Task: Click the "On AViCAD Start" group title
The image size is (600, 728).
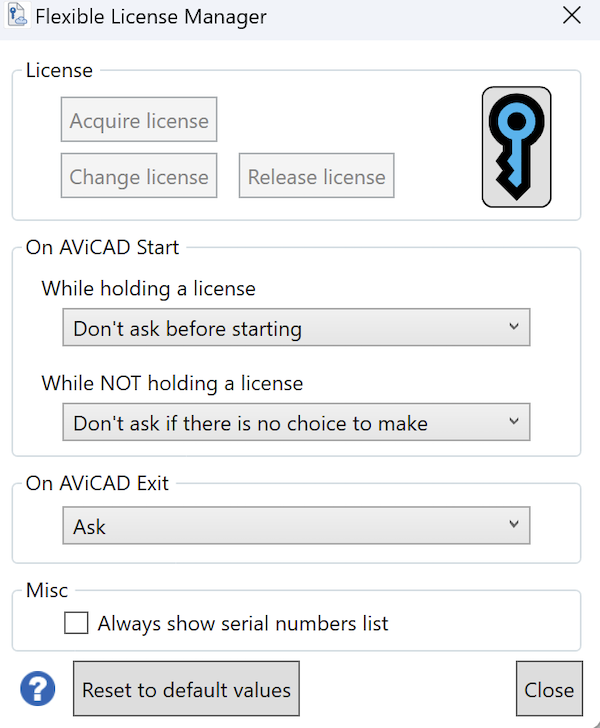Action: (102, 247)
